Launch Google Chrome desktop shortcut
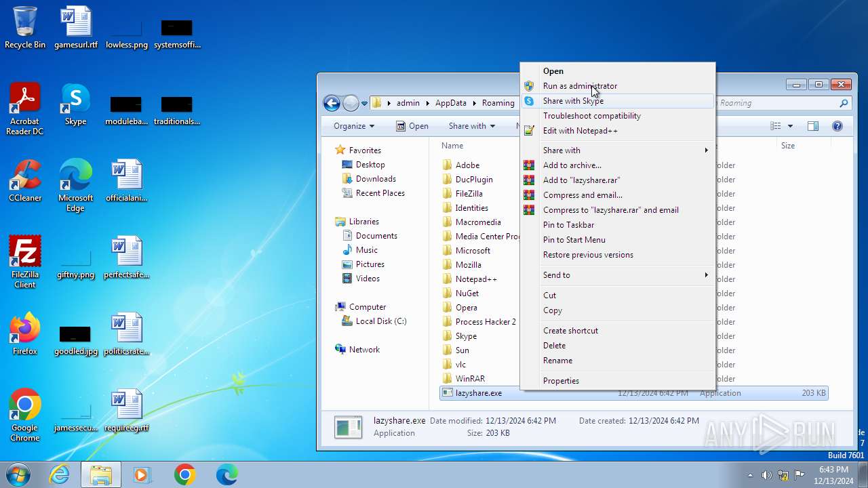Image resolution: width=868 pixels, height=488 pixels. click(x=25, y=415)
